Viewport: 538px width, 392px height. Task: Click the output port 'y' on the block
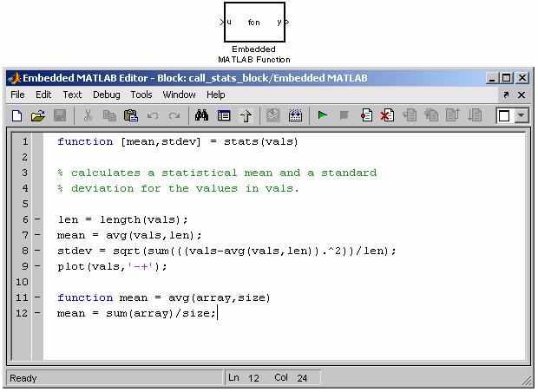click(279, 23)
